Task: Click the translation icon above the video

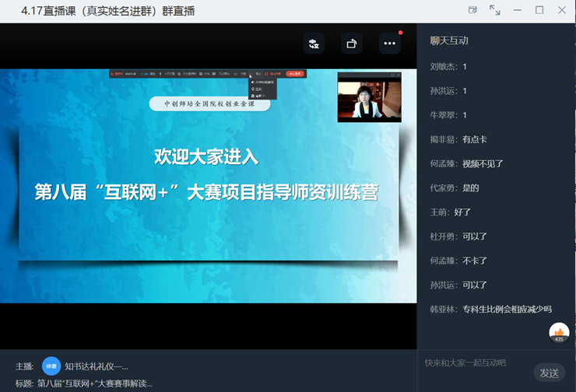Action: 314,44
